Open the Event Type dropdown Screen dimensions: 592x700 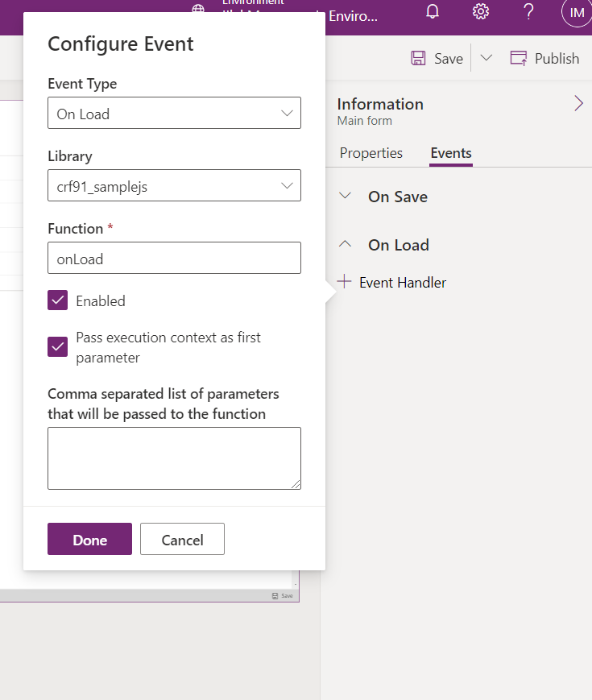pos(174,113)
